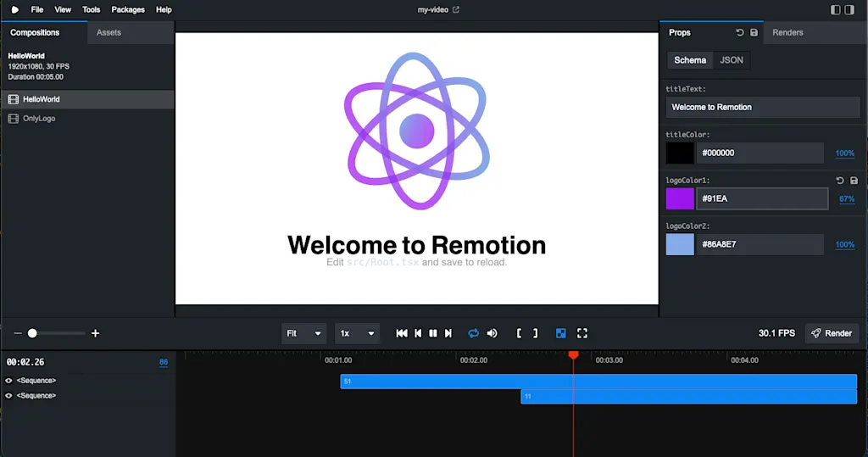The width and height of the screenshot is (868, 457).
Task: Set the out-point bracket marker
Action: coord(536,333)
